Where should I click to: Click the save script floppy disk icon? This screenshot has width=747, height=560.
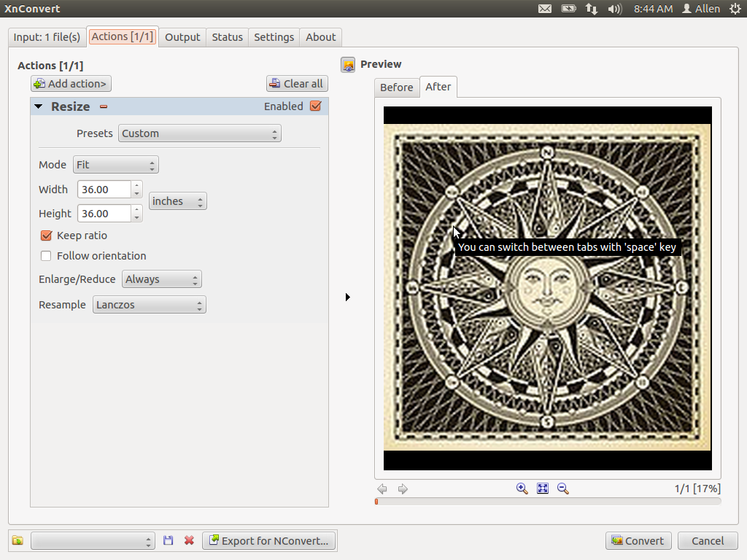pos(169,540)
